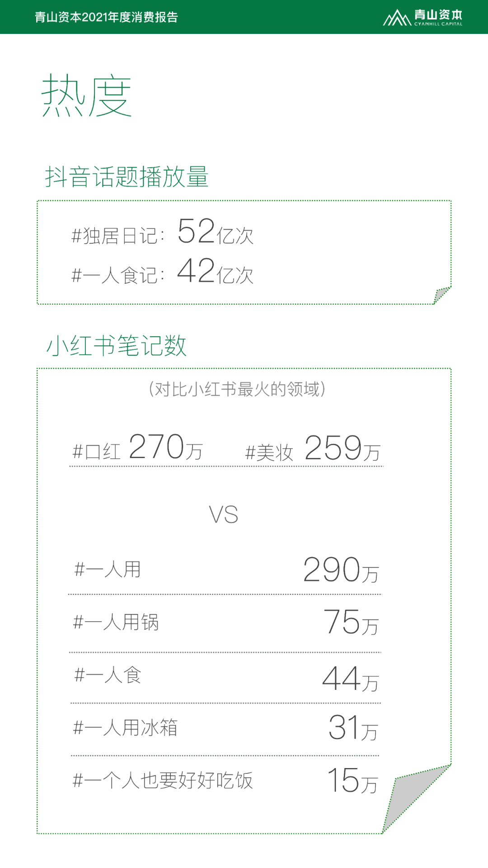Click the #美妆 259万 entry
This screenshot has height=868, width=488.
pyautogui.click(x=313, y=448)
